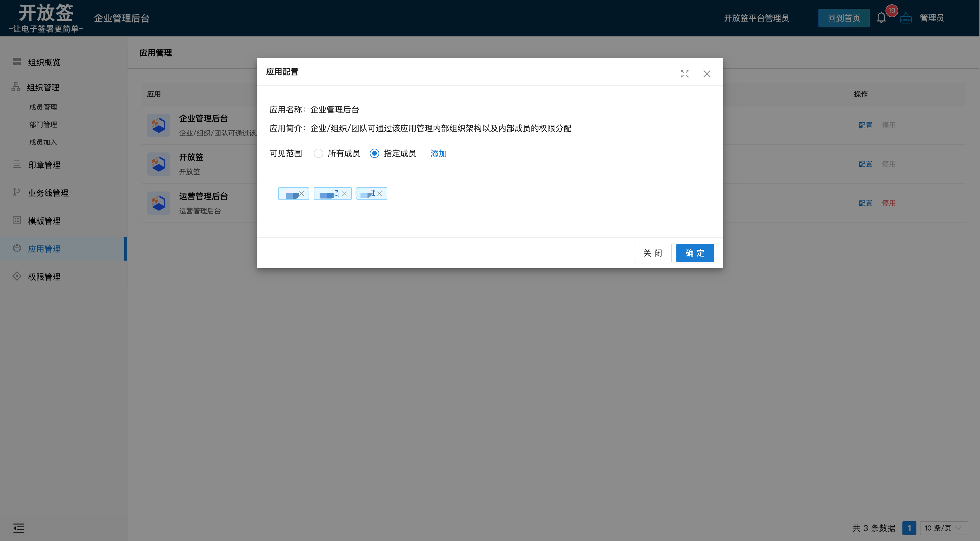Click 配置 for 企业管理后台 row

point(865,125)
